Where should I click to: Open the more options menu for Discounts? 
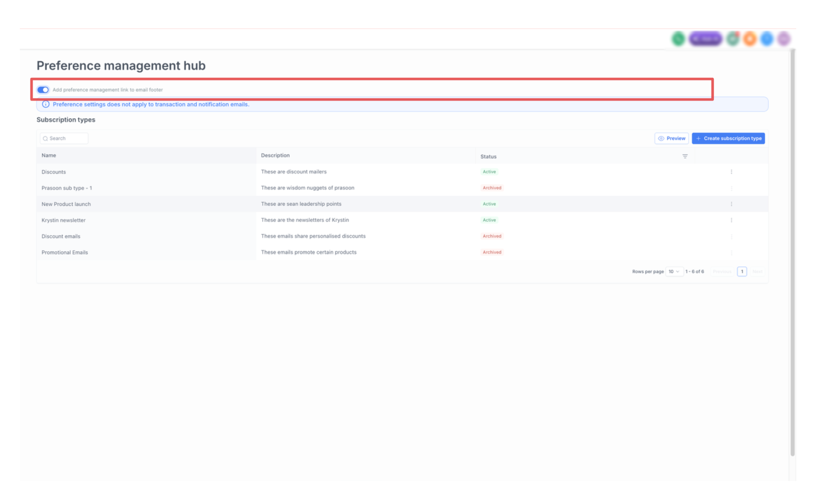(731, 172)
